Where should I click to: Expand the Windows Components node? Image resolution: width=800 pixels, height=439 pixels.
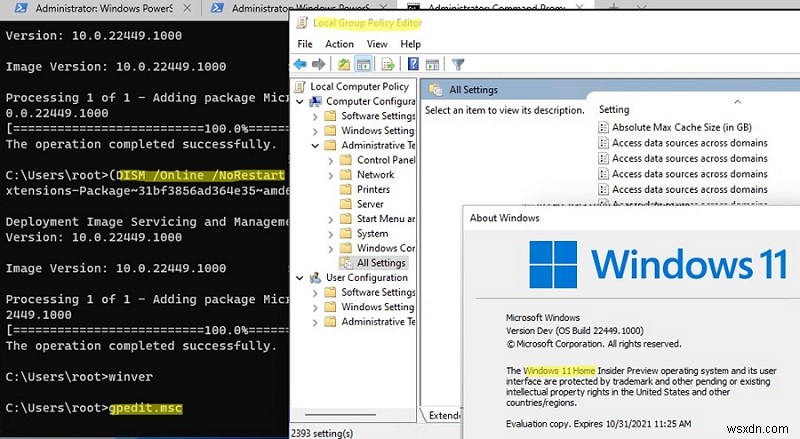coord(331,249)
